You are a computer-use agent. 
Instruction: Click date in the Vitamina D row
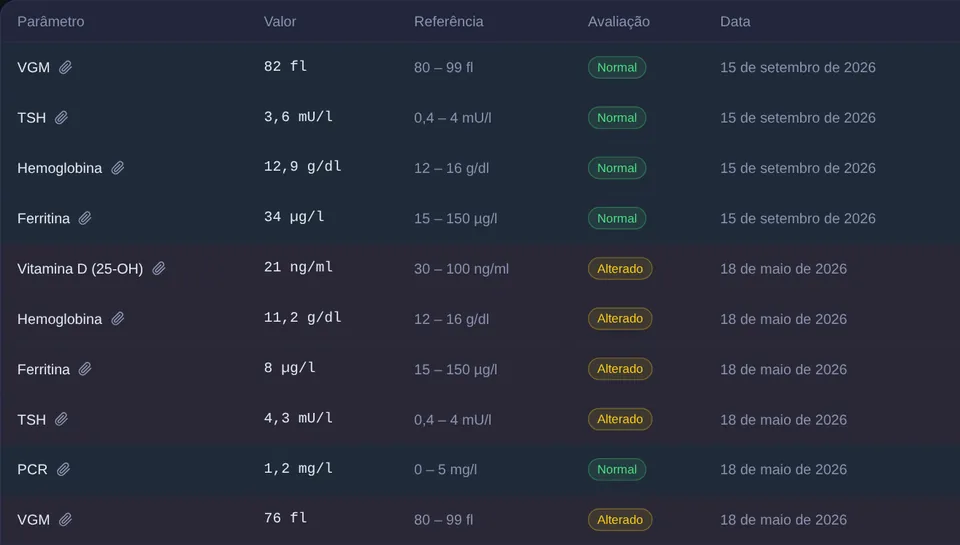(783, 269)
